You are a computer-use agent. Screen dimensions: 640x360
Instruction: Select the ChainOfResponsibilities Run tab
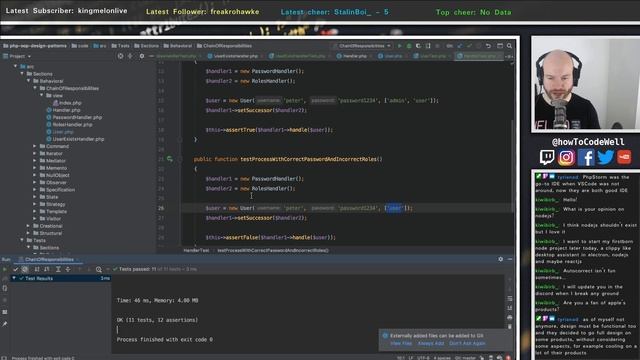(49, 260)
